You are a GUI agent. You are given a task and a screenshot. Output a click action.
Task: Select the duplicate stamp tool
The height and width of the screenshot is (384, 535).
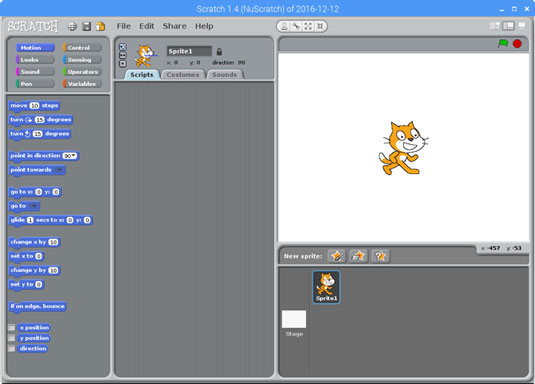click(x=284, y=26)
